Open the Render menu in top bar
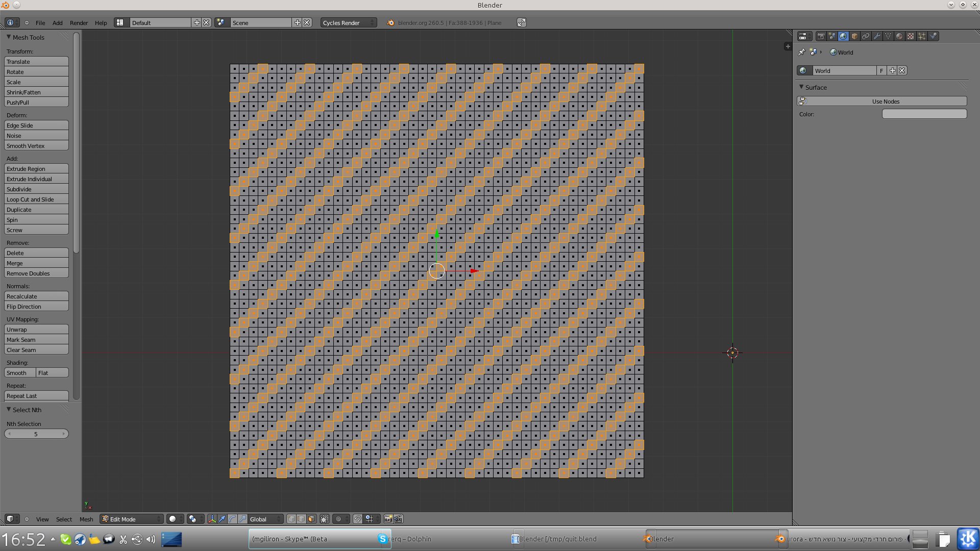This screenshot has height=551, width=980. 79,22
